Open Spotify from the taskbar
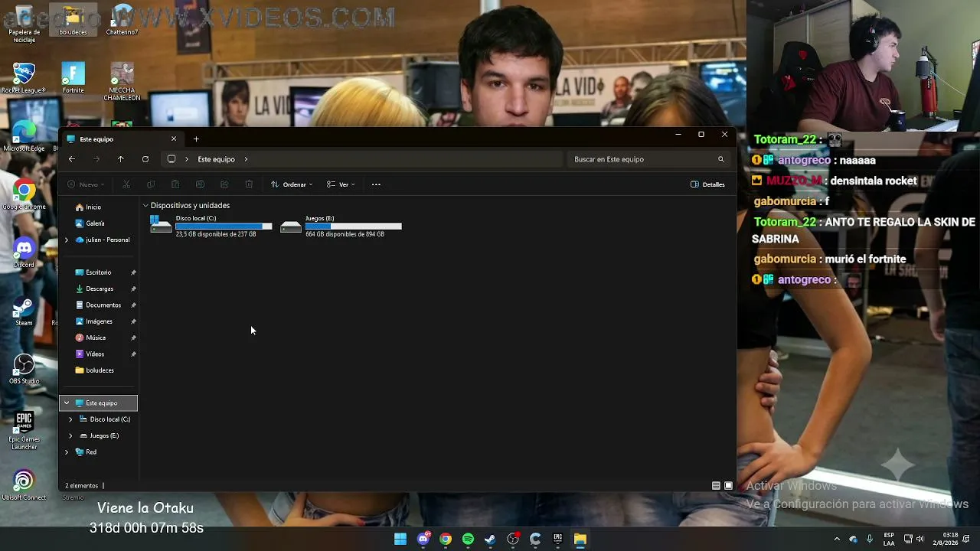The image size is (980, 551). 468,539
